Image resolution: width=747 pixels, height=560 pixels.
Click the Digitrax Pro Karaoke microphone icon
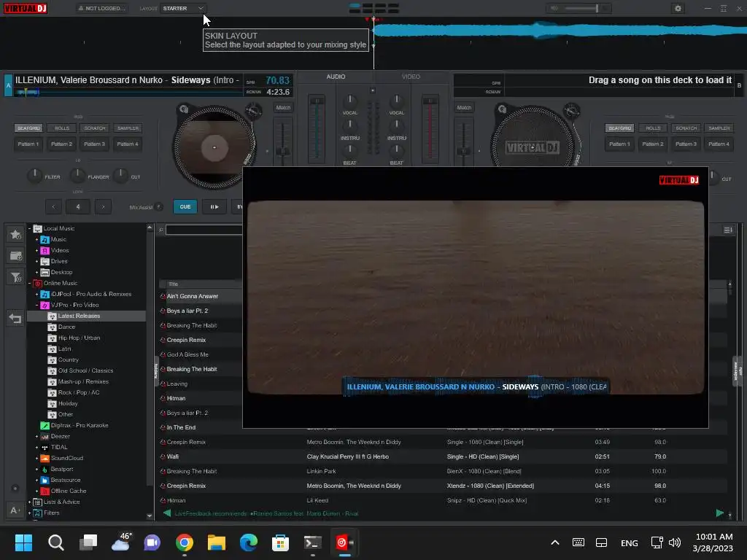coord(44,425)
